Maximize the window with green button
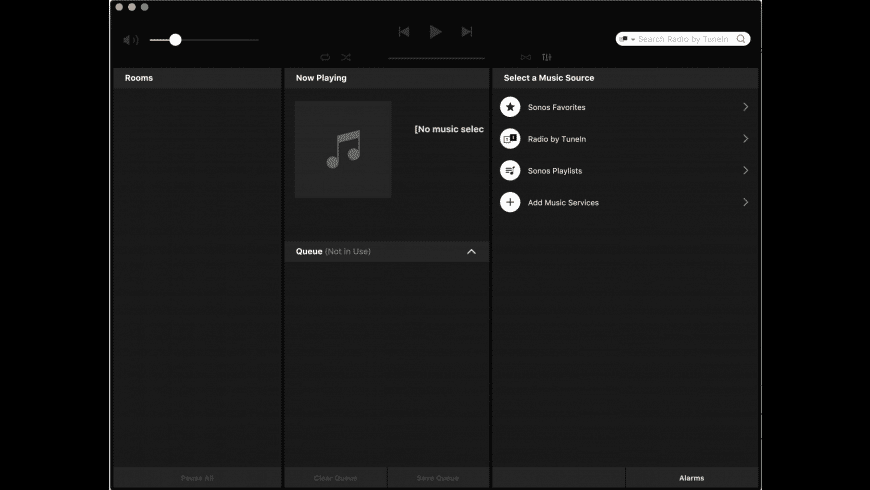870x490 pixels. [145, 7]
